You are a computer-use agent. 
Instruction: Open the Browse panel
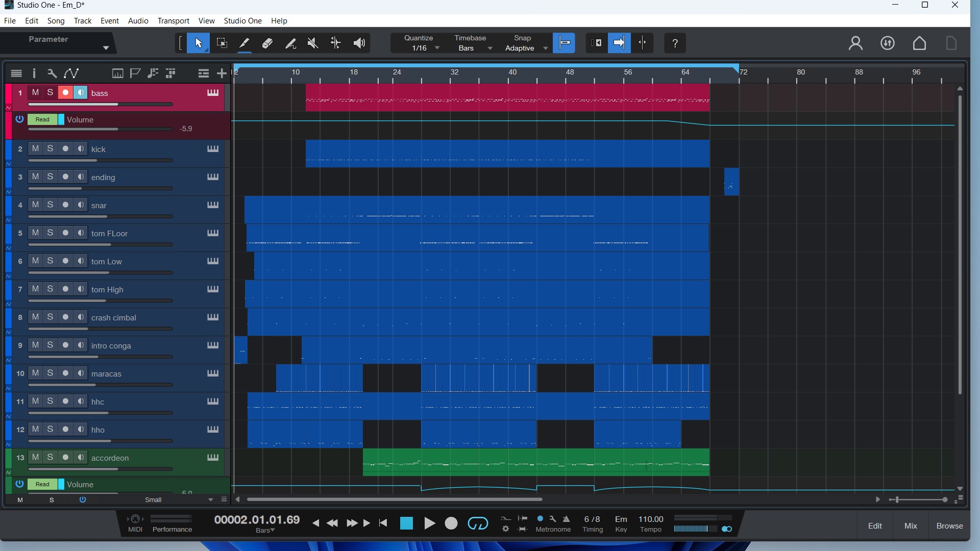tap(949, 526)
